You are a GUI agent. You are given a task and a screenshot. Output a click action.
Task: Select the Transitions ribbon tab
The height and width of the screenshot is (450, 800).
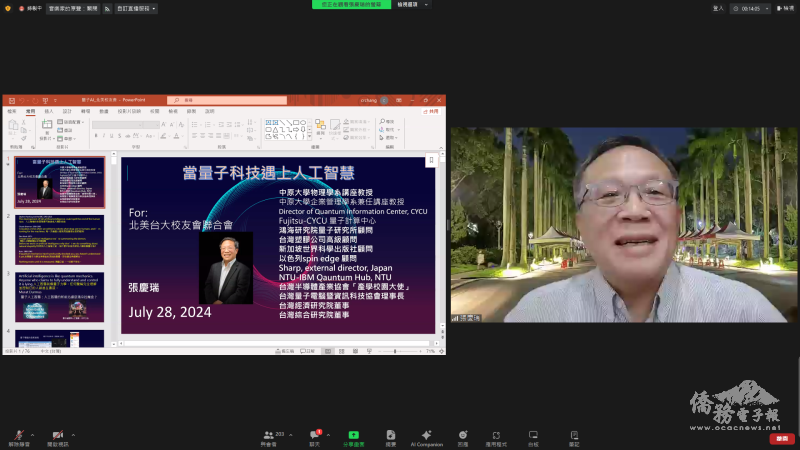[x=86, y=111]
